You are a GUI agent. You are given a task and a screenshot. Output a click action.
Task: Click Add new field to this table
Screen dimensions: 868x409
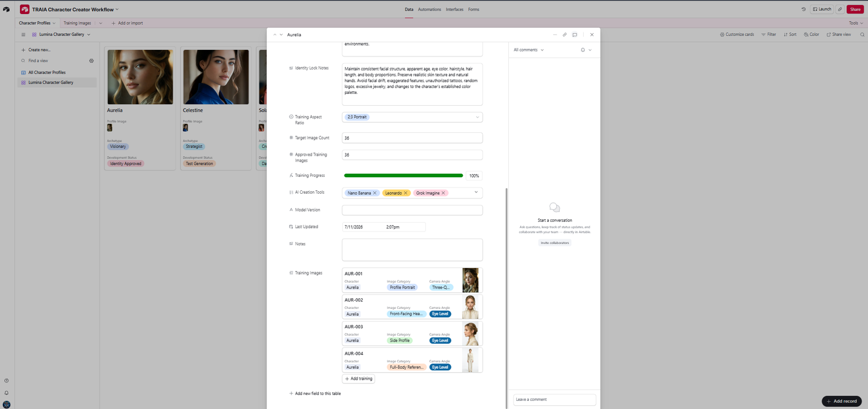pyautogui.click(x=315, y=394)
